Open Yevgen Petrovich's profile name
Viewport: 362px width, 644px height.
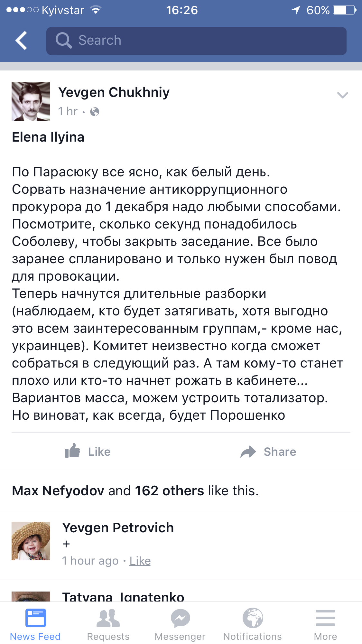click(118, 528)
